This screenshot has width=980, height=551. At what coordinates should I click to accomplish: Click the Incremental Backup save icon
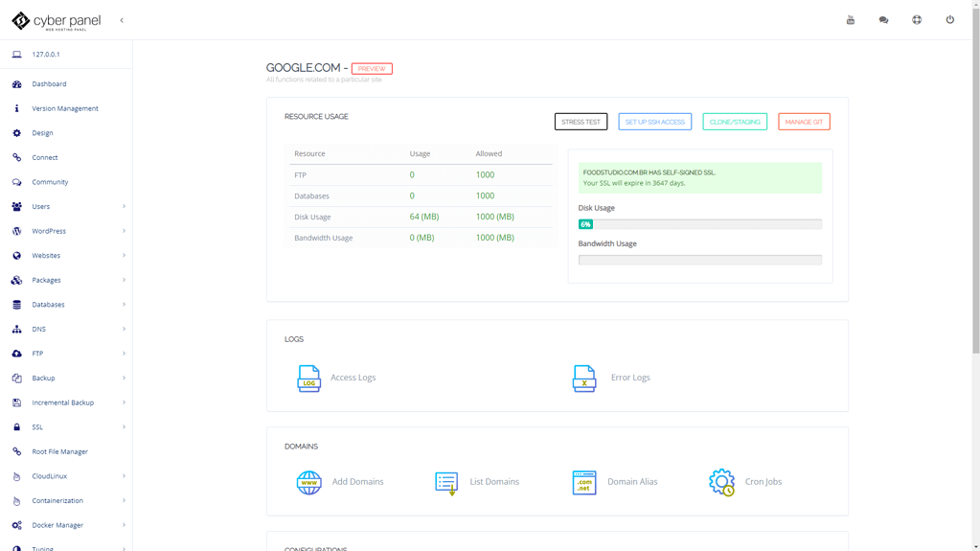click(x=17, y=402)
